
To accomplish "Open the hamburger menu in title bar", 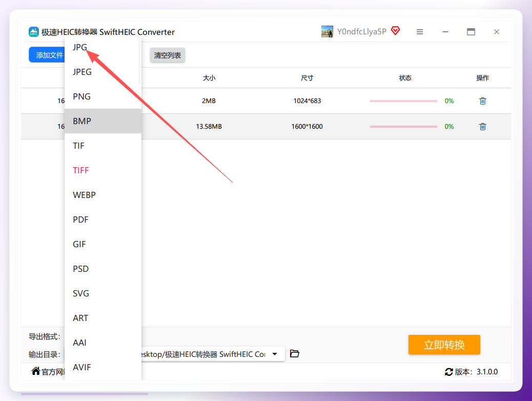I will (x=420, y=32).
